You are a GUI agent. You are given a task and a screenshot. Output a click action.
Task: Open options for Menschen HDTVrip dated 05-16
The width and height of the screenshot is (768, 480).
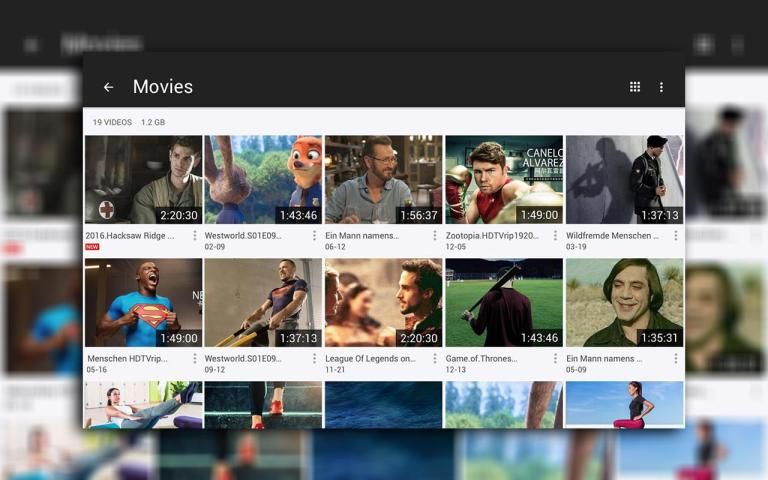[x=194, y=359]
